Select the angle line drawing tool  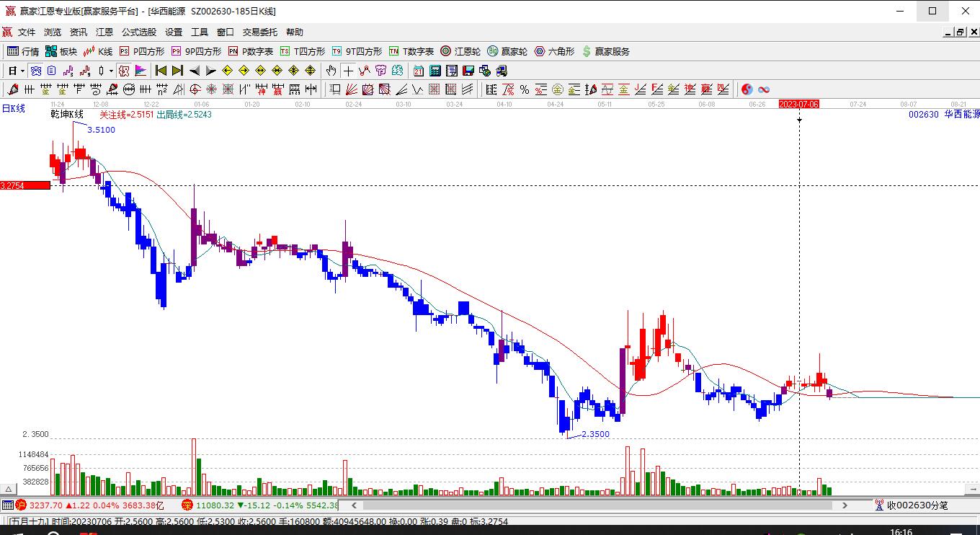pyautogui.click(x=401, y=89)
